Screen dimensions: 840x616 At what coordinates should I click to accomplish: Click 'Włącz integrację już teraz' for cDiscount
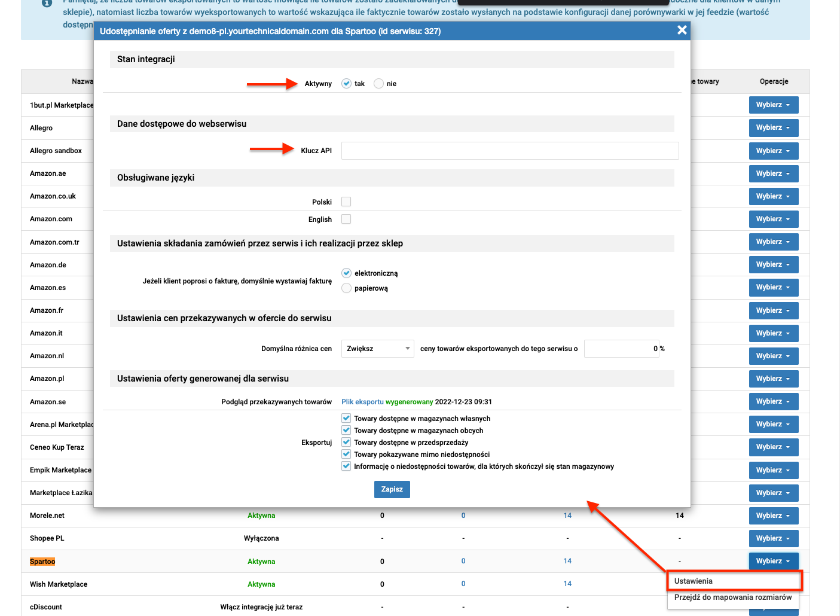pyautogui.click(x=261, y=607)
